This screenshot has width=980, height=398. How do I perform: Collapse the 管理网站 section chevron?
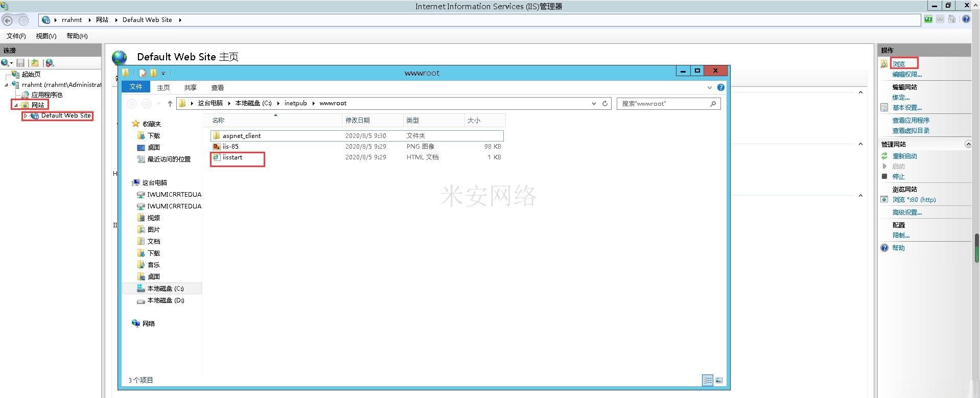coord(968,144)
